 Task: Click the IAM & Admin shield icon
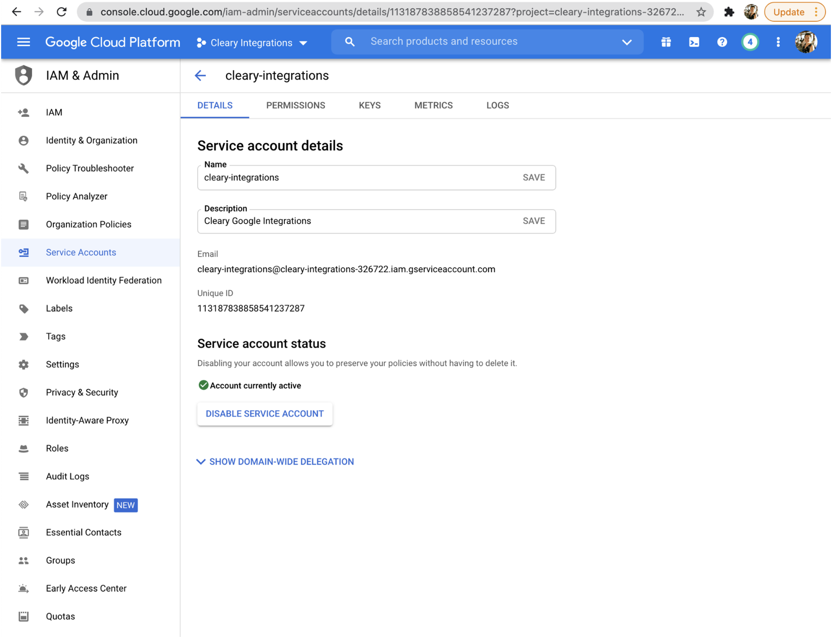coord(23,75)
